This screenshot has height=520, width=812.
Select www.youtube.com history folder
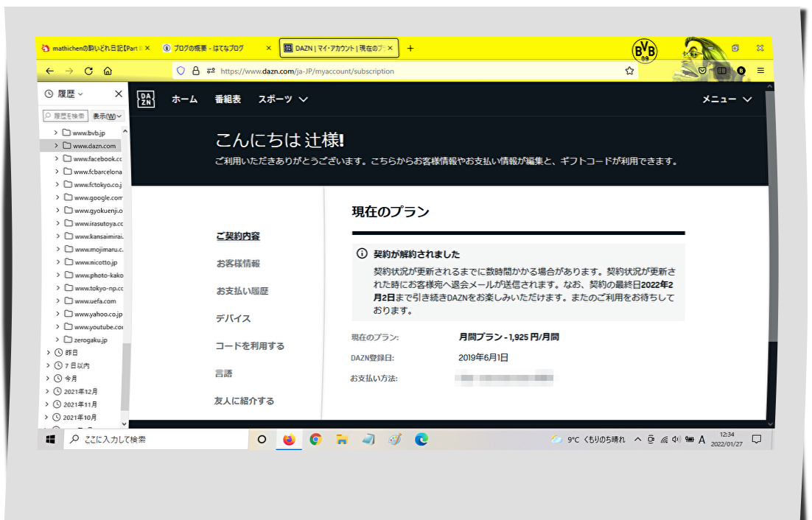(x=94, y=326)
